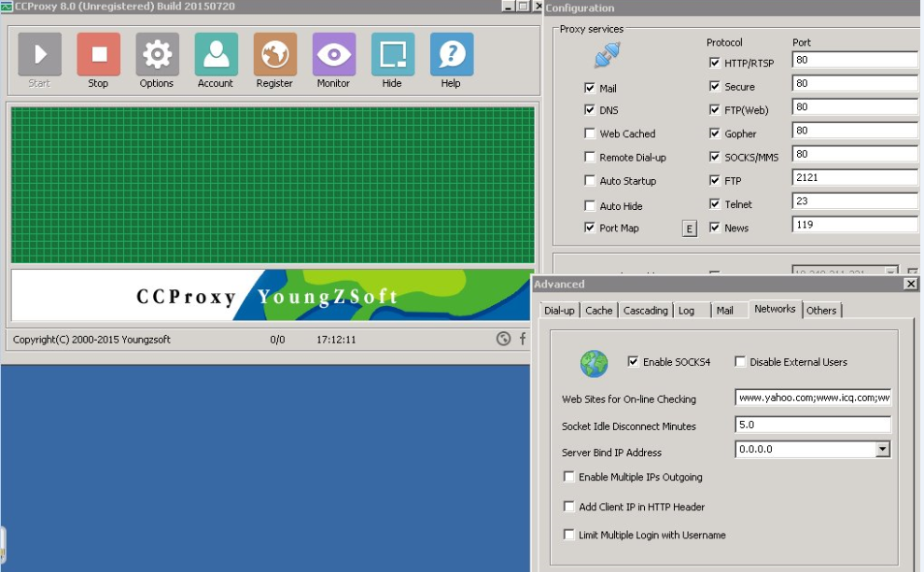This screenshot has width=924, height=572.
Task: Uncheck the Mail service checkbox
Action: (589, 88)
